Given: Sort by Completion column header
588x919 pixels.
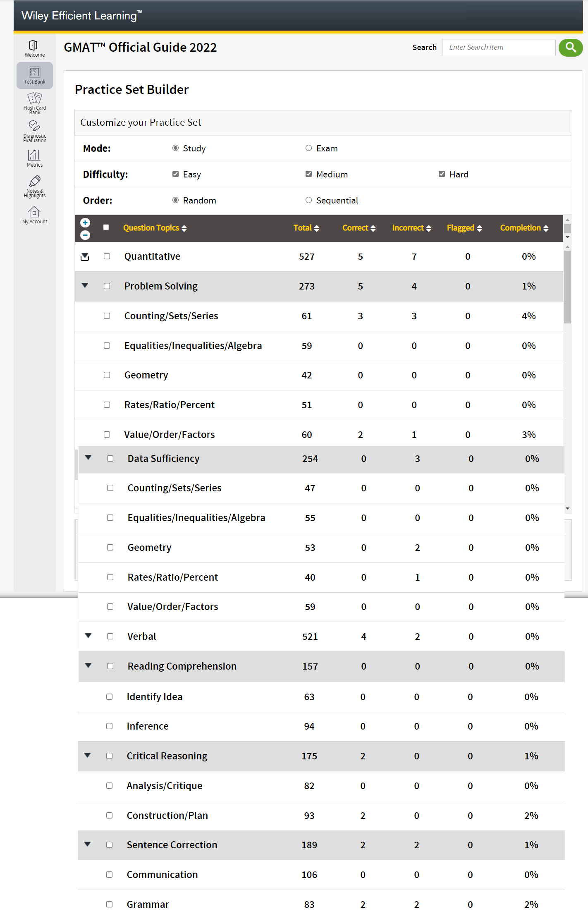Looking at the screenshot, I should (x=524, y=228).
